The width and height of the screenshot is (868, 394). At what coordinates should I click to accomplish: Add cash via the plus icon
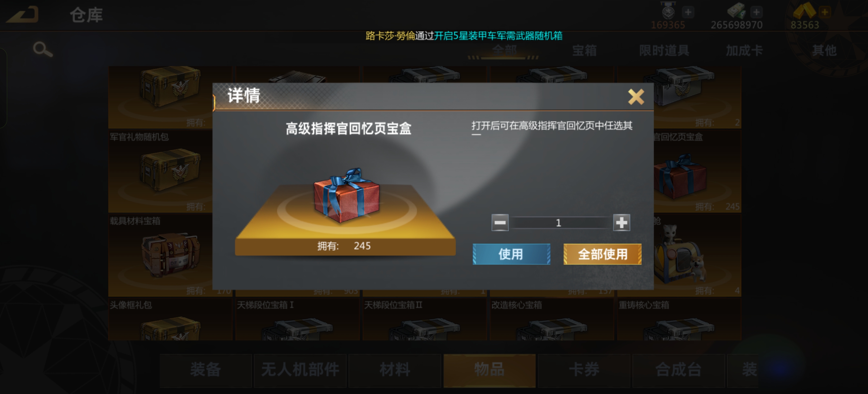(756, 12)
